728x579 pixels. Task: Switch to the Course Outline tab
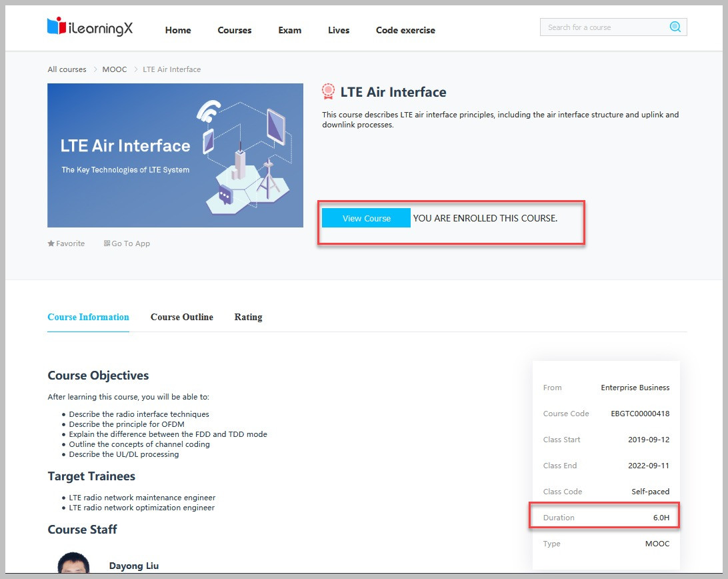click(182, 317)
